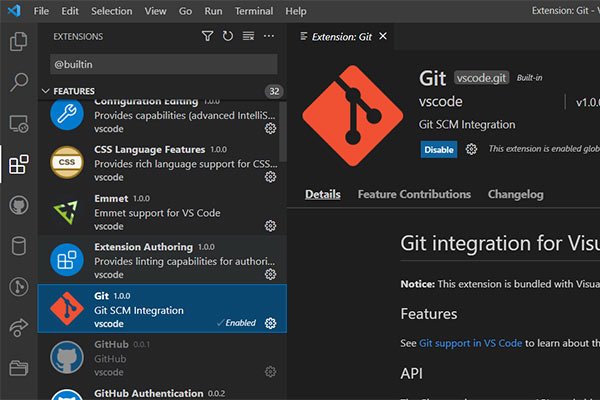Click the extensions list scrollbar

[283, 131]
